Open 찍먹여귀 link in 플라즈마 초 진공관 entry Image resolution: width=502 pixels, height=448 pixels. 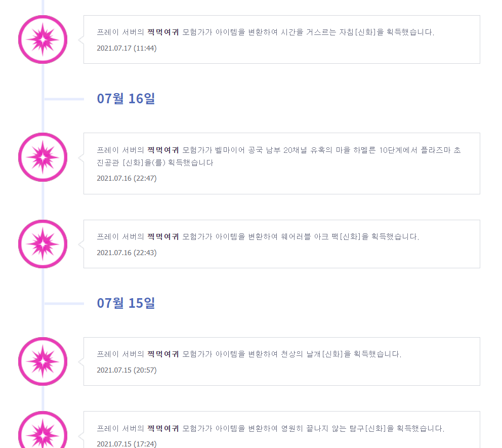[163, 150]
